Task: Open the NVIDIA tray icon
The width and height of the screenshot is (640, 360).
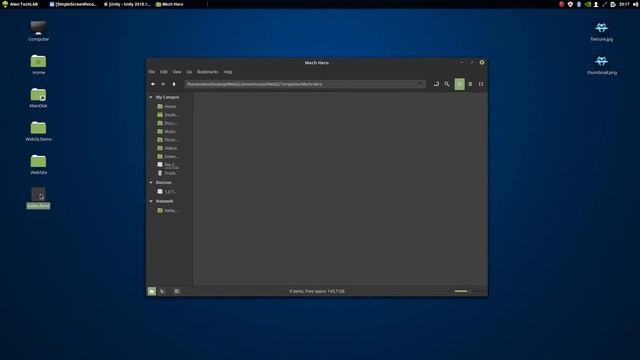Action: tap(587, 4)
